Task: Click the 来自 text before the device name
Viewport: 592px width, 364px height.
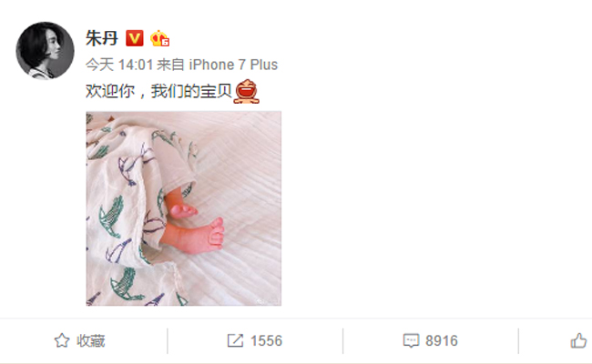Action: coord(170,65)
